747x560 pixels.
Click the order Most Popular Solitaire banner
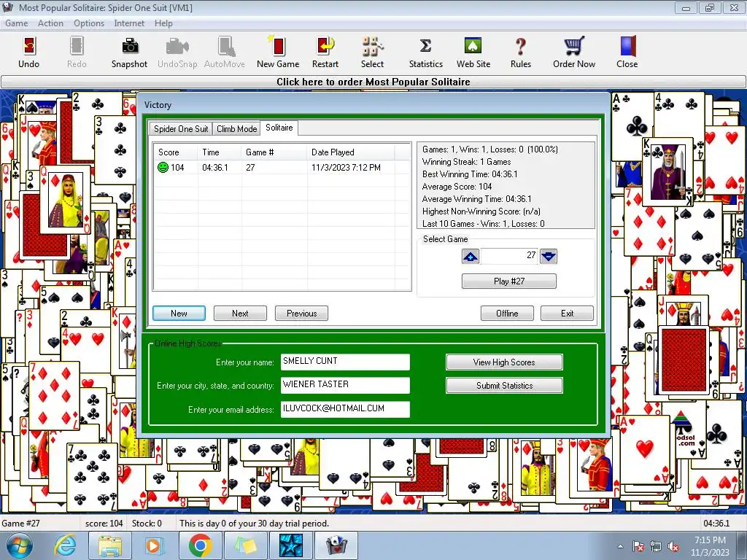(373, 82)
